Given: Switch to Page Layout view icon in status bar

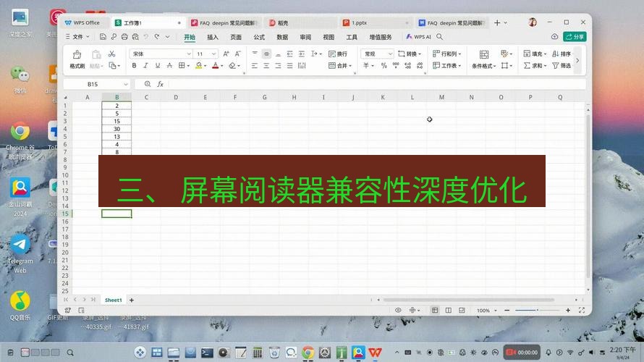Looking at the screenshot, I should coord(448,310).
